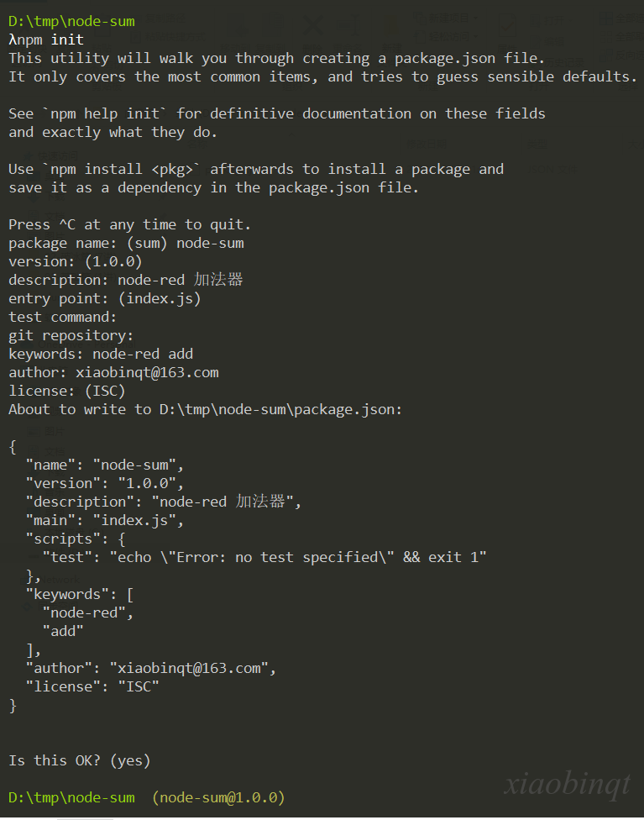Click the top D:\tmp\node-sum prompt path
This screenshot has height=820, width=644.
(71, 22)
